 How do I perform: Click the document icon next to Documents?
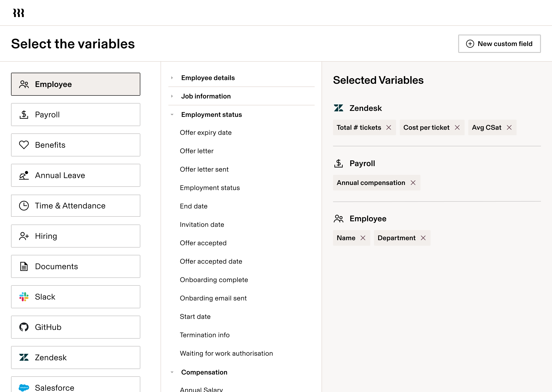[23, 266]
